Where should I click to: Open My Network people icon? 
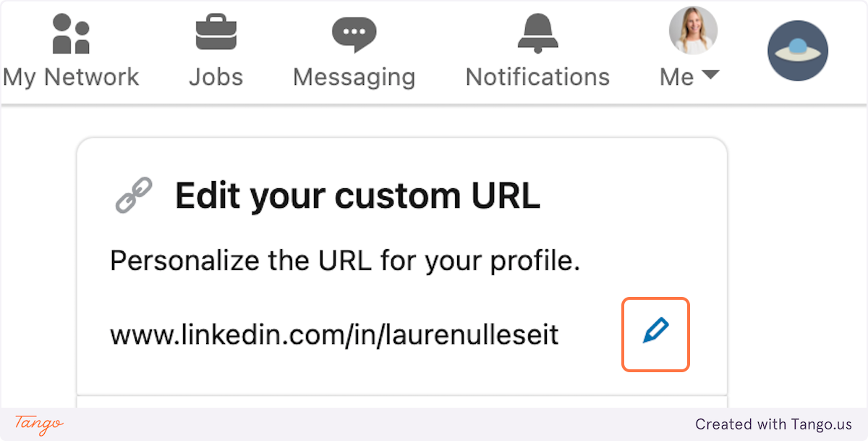coord(71,34)
